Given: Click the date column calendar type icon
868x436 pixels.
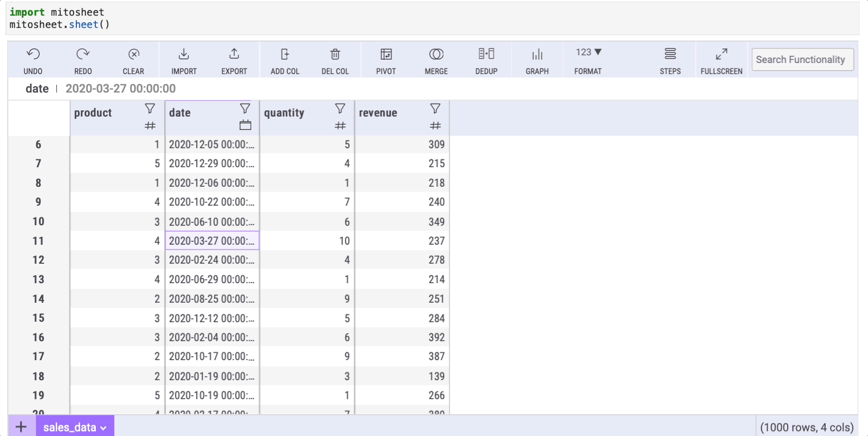Looking at the screenshot, I should (x=245, y=125).
